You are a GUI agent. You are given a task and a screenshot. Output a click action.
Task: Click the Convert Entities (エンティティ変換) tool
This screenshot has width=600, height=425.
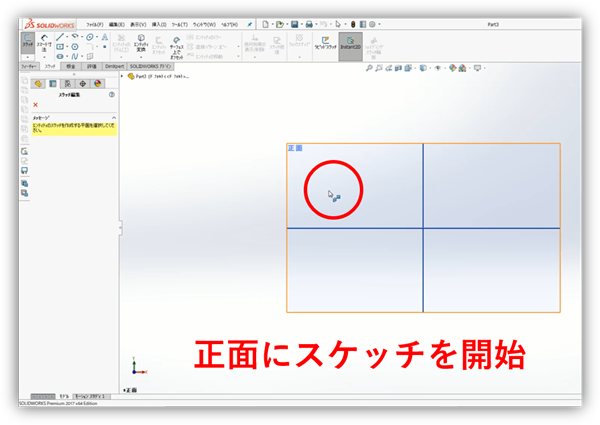point(141,43)
